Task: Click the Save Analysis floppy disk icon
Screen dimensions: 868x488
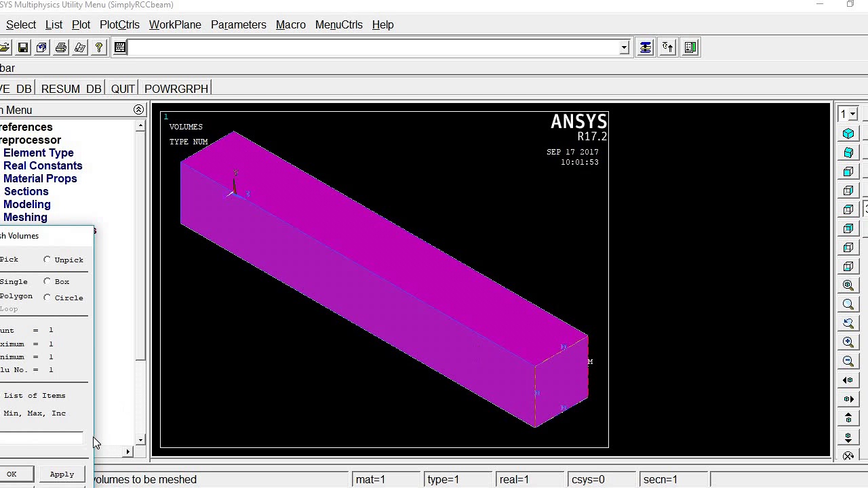Action: [x=23, y=47]
